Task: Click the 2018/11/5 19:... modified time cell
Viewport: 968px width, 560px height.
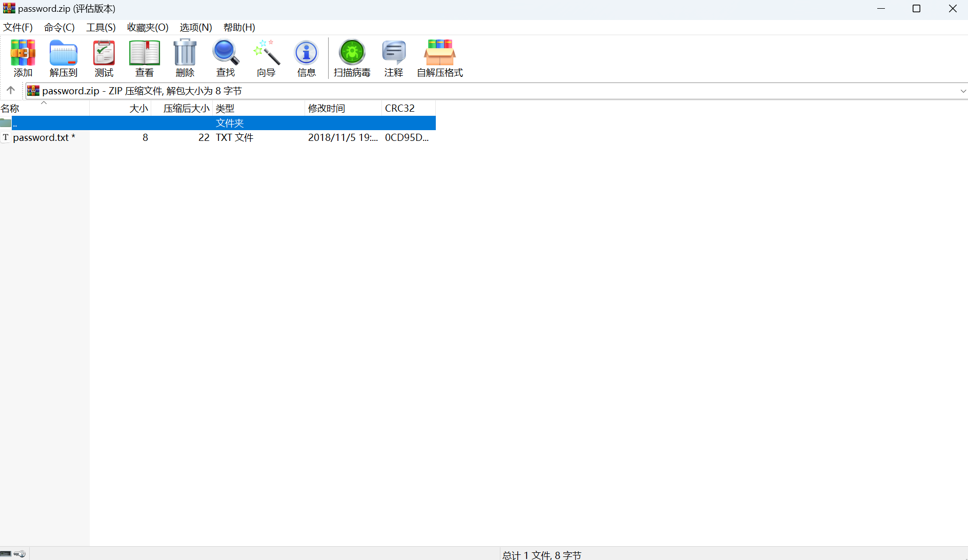Action: [343, 137]
